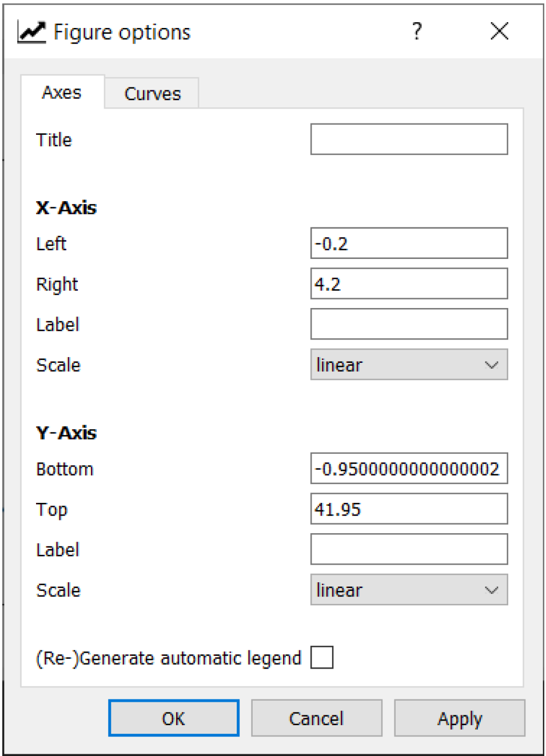This screenshot has height=756, width=546.
Task: Select the Y-Axis Top value field
Action: (x=409, y=509)
